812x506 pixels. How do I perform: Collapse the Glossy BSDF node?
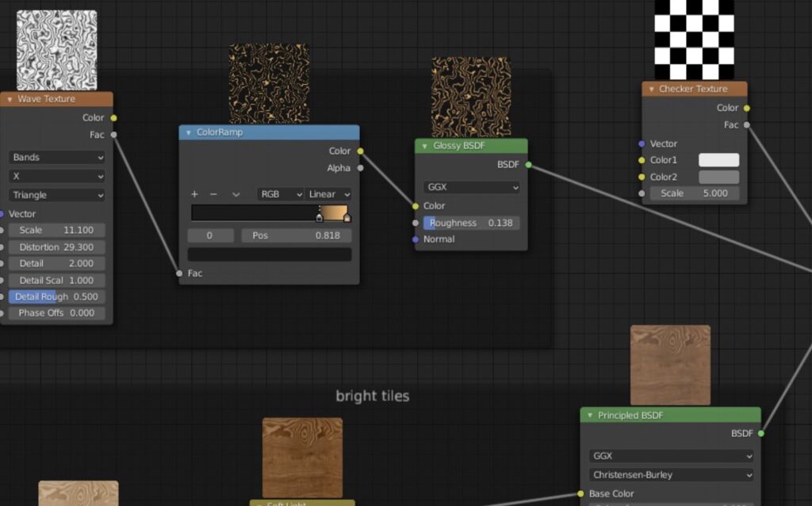[425, 146]
